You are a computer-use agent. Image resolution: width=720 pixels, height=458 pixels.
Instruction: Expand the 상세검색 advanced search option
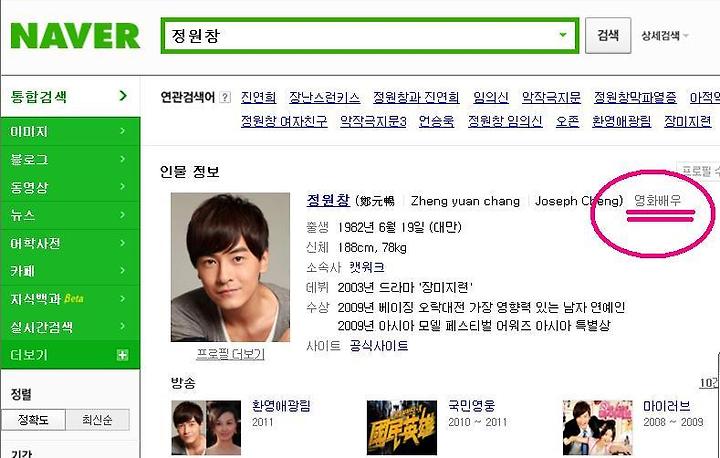tap(665, 35)
